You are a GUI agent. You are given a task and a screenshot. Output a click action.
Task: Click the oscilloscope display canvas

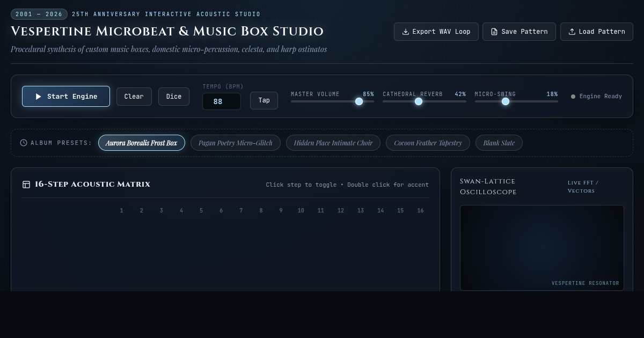[542, 248]
